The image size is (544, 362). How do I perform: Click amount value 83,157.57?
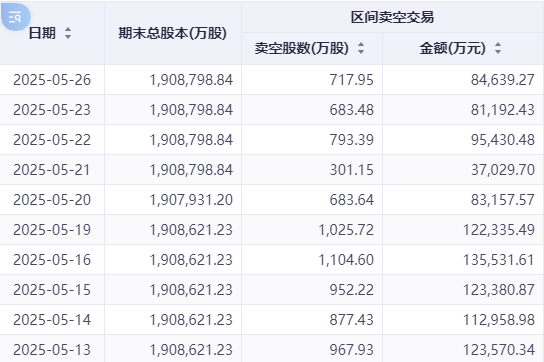pos(503,200)
